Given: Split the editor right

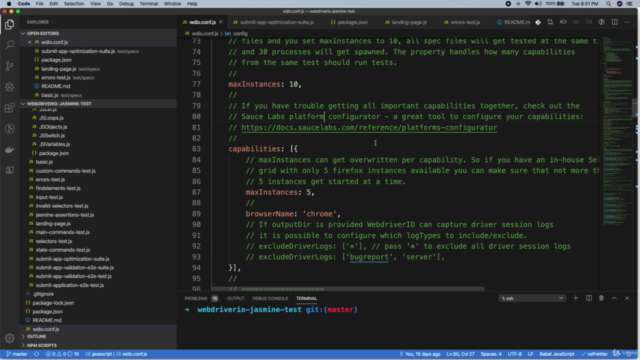Looking at the screenshot, I should (x=614, y=22).
